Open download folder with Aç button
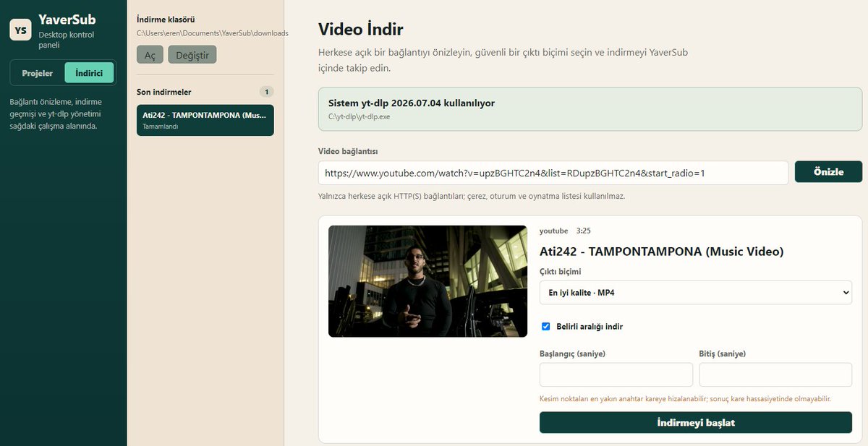The height and width of the screenshot is (446, 868). coord(150,55)
